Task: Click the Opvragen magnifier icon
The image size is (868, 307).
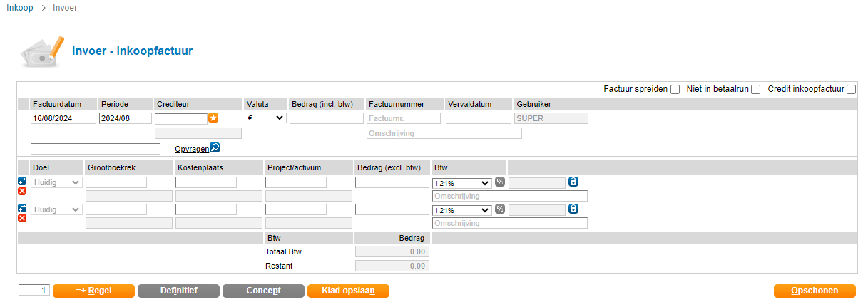Action: 215,148
